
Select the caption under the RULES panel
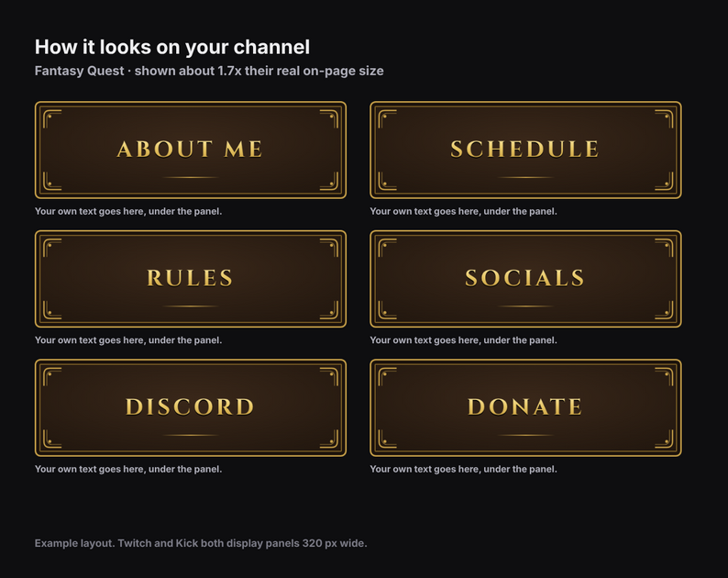128,340
